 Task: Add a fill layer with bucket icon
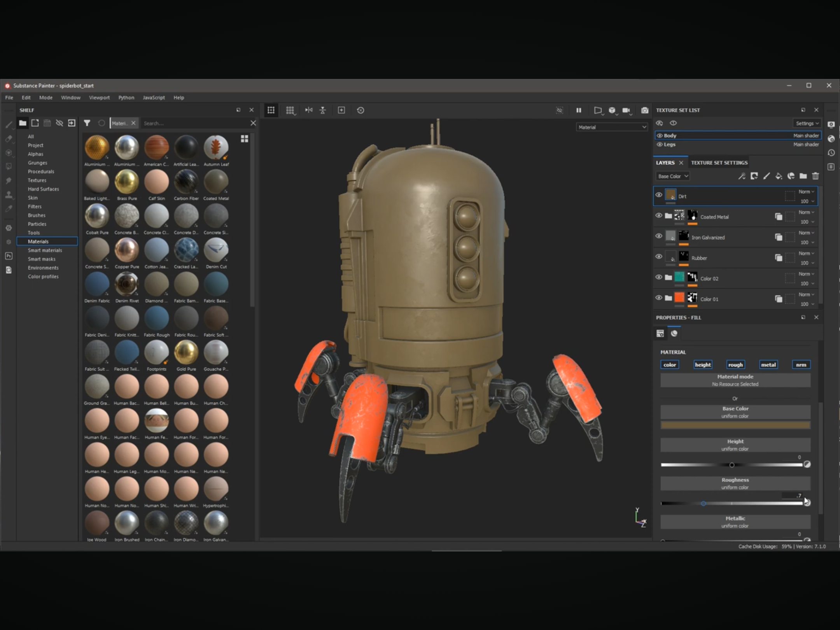coord(779,176)
